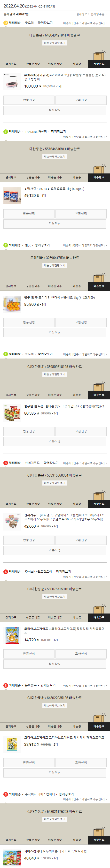Click the T badge icon beside TRADERS 양산점
The width and height of the screenshot is (110, 868).
(5, 132)
